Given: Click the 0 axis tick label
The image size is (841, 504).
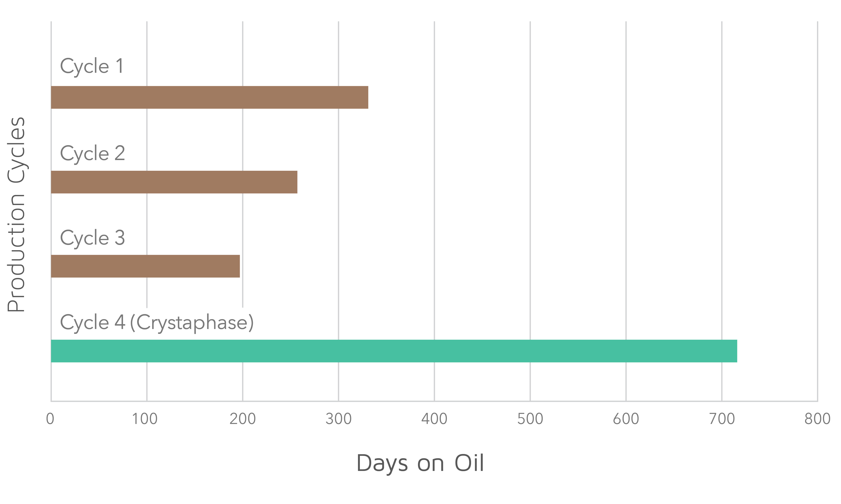Looking at the screenshot, I should point(50,419).
